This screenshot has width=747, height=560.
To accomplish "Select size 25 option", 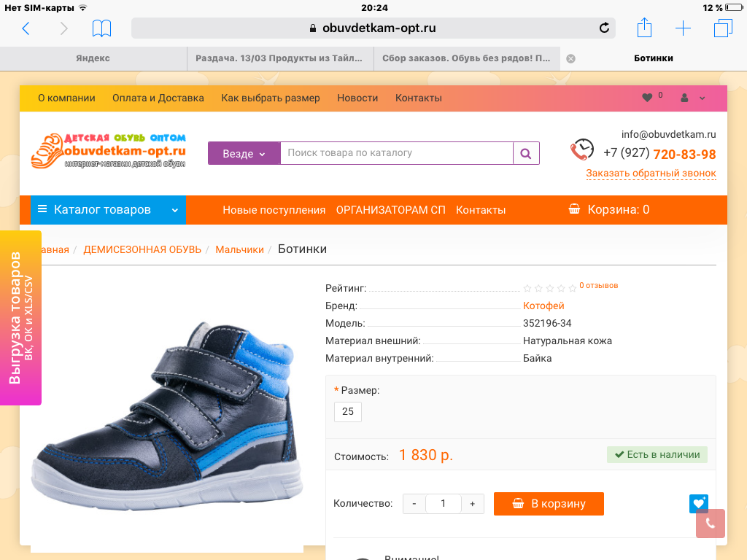I will [348, 411].
